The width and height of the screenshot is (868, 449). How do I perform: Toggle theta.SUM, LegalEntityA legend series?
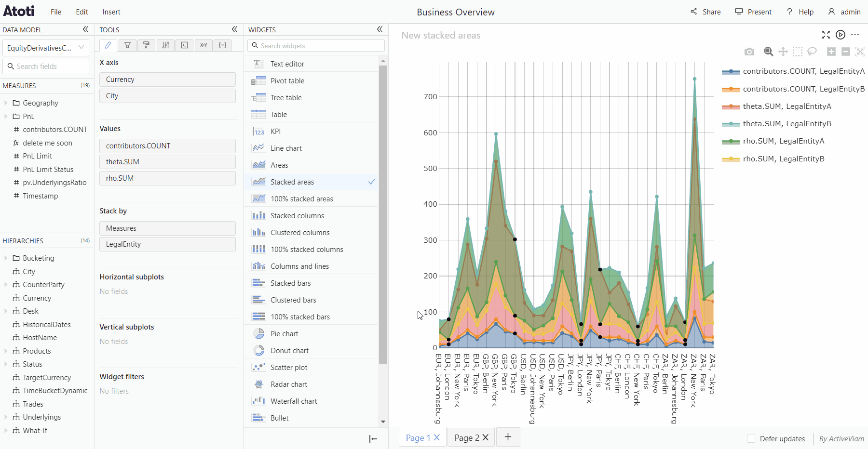click(x=776, y=106)
